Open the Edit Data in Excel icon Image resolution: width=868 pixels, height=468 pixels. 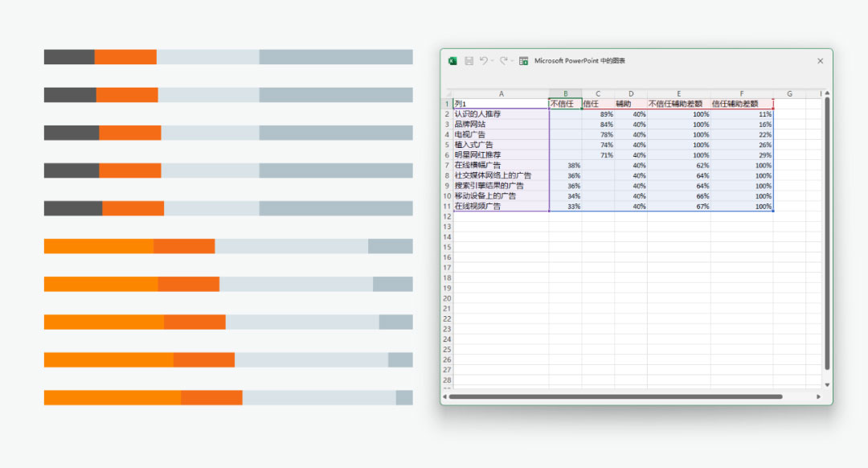point(524,61)
